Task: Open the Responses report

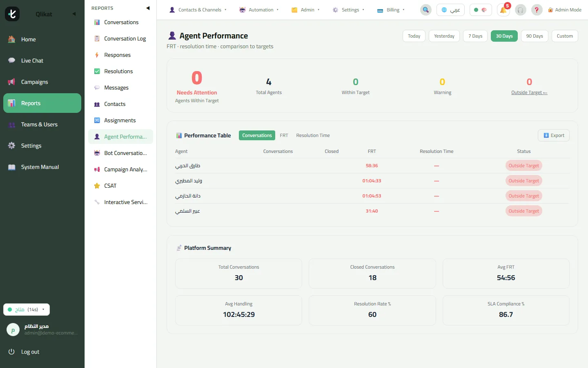Action: (x=120, y=55)
